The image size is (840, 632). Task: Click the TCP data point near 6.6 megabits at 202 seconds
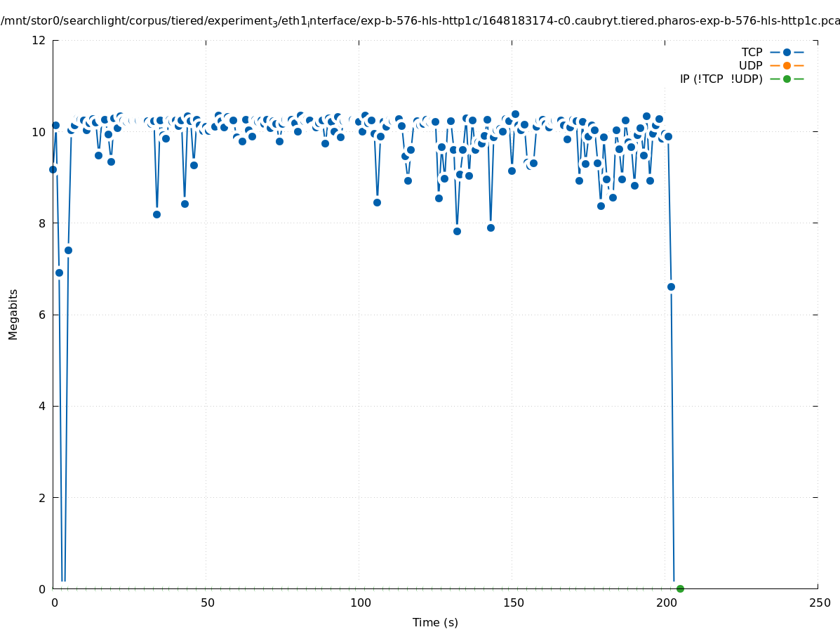671,287
